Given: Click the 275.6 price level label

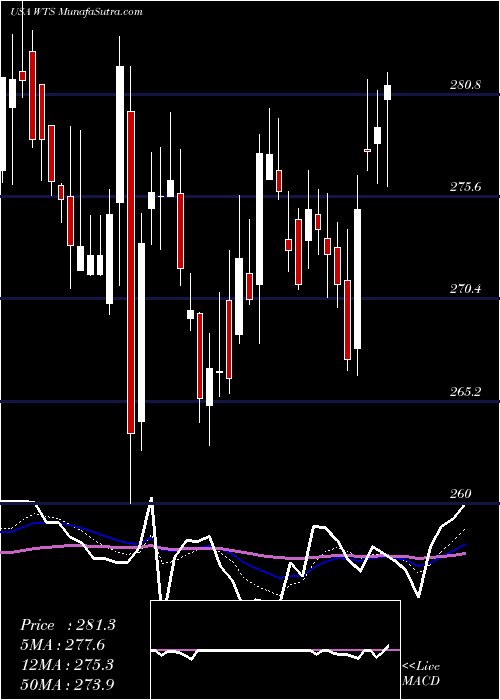Looking at the screenshot, I should point(465,187).
